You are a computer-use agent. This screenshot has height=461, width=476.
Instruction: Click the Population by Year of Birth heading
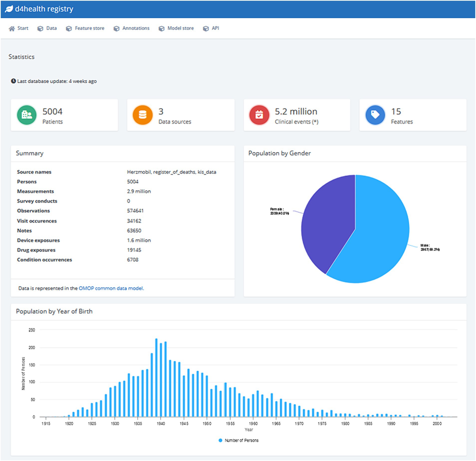(54, 311)
